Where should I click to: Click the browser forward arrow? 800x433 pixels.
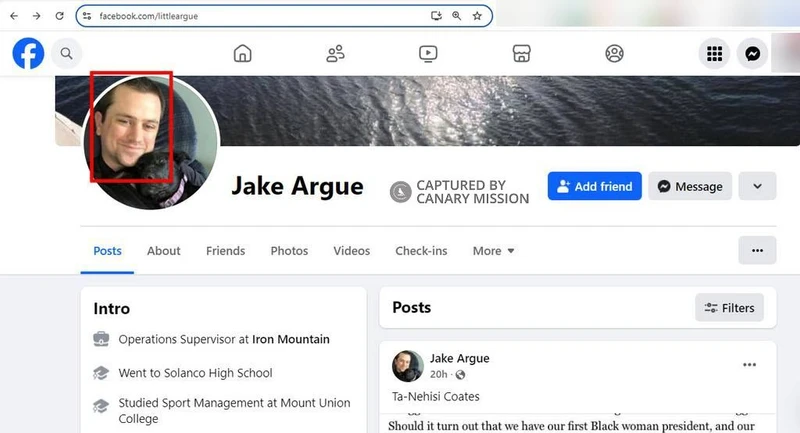click(36, 16)
